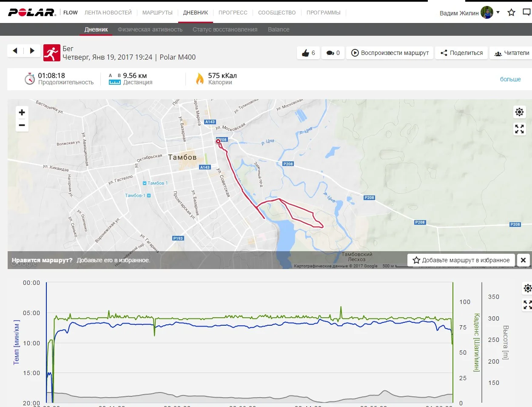This screenshot has width=532, height=407.
Task: Click Поделиться share button
Action: point(461,53)
